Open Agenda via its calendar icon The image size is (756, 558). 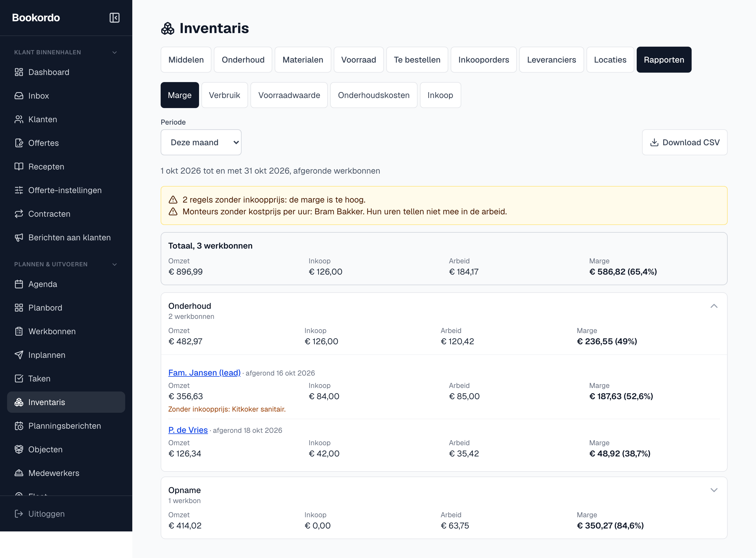19,284
